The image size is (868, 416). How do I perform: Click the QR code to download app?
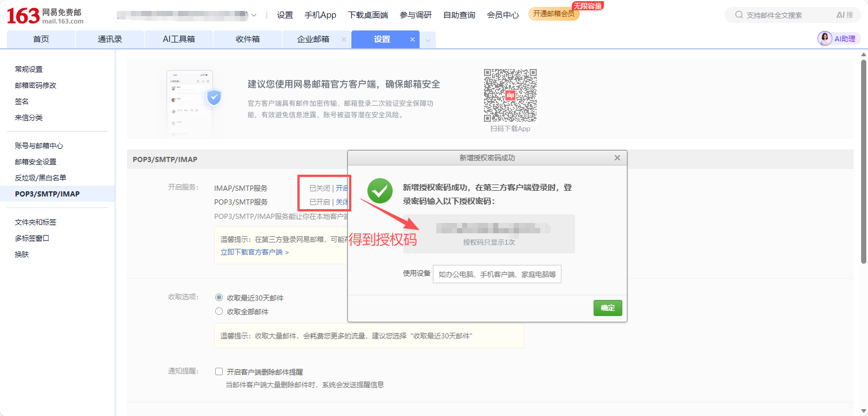click(510, 95)
